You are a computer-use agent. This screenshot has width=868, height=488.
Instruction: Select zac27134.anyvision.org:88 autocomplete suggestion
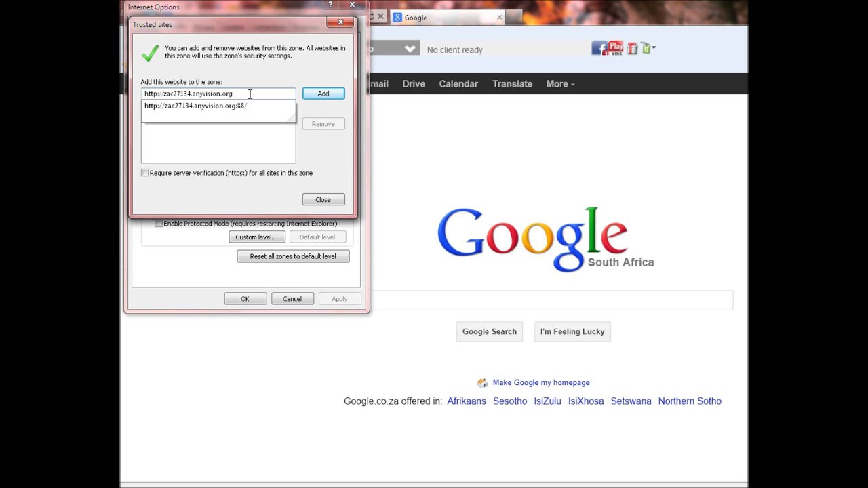218,106
